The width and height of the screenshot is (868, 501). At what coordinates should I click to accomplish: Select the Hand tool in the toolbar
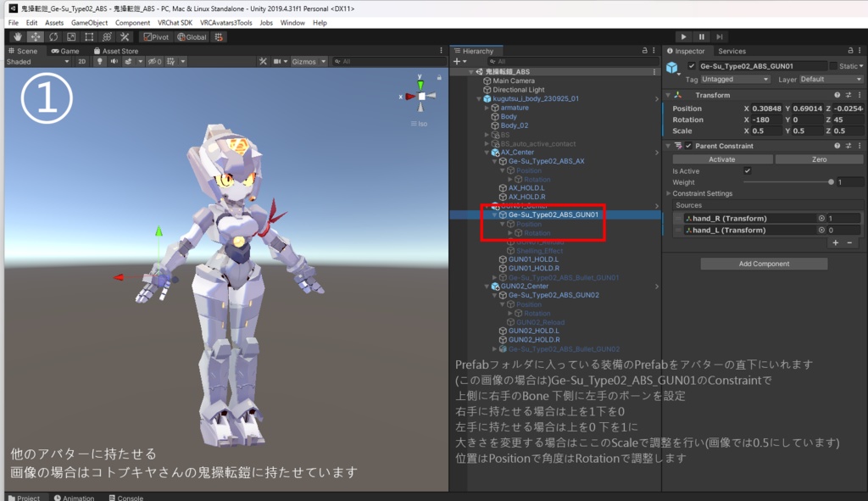[17, 36]
